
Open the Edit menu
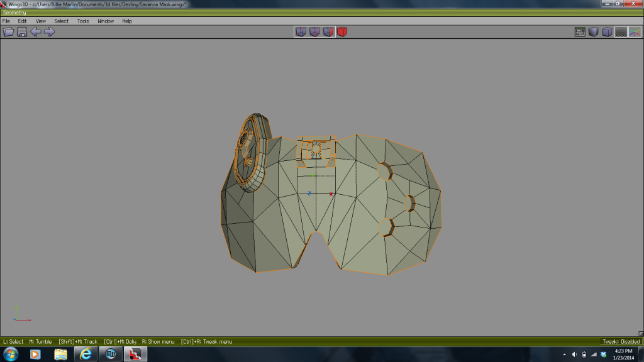(x=22, y=21)
